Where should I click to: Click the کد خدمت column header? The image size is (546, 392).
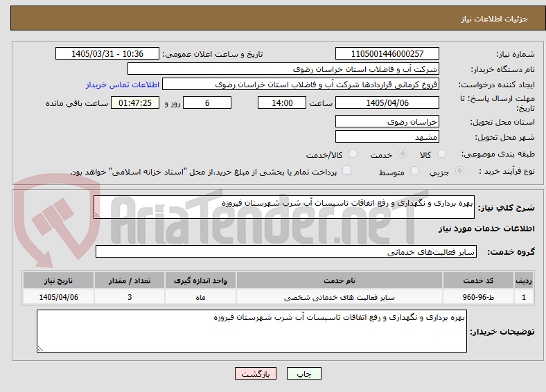[x=479, y=280]
